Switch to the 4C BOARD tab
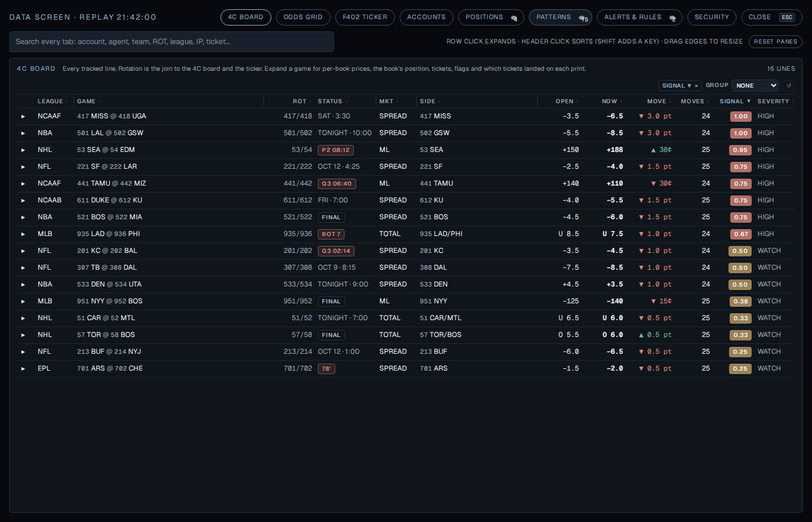The image size is (812, 522). (x=246, y=17)
